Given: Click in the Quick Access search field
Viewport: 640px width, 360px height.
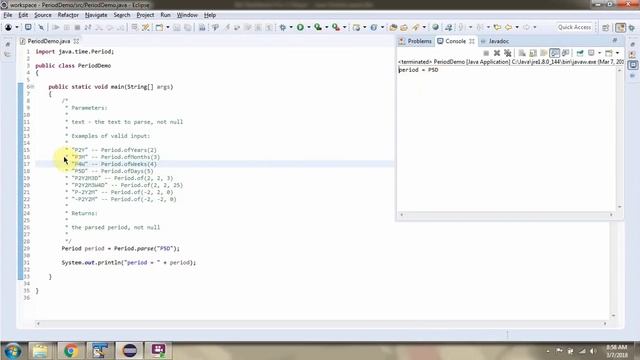Looking at the screenshot, I should pos(574,27).
